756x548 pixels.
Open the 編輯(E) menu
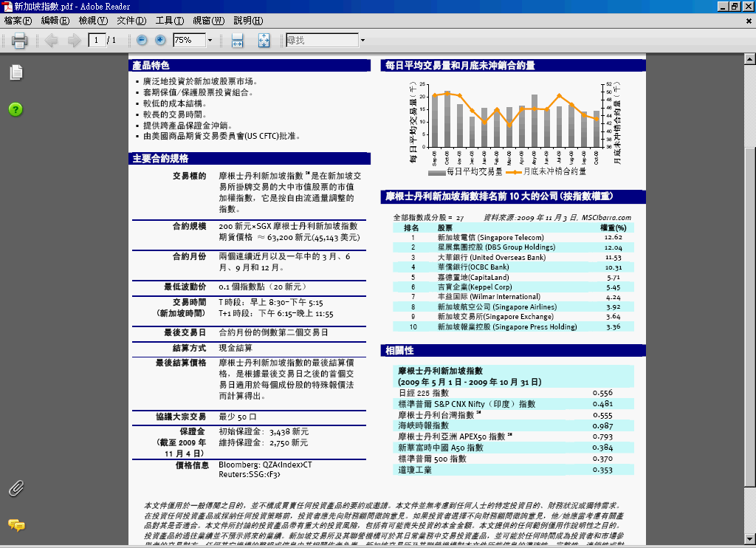point(55,21)
